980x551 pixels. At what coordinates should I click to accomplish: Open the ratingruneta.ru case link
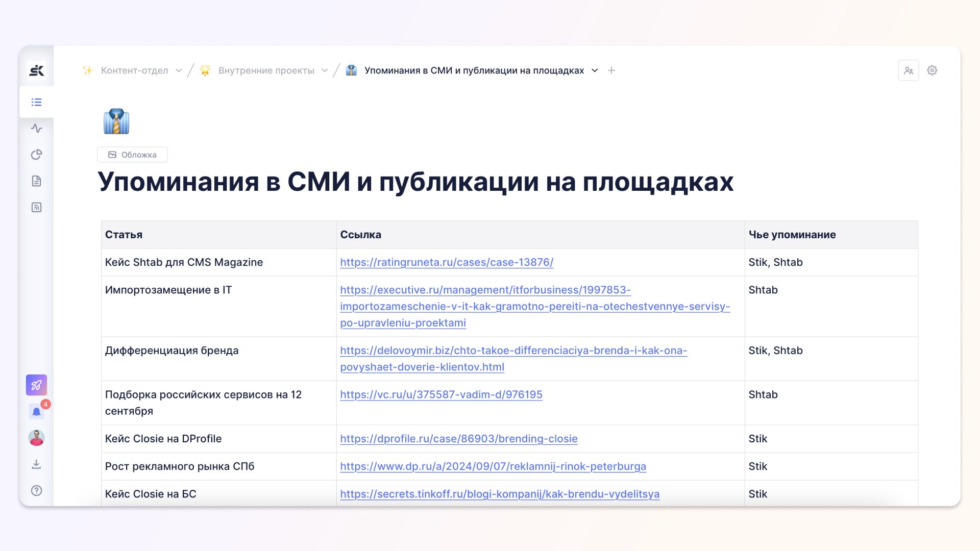pyautogui.click(x=447, y=262)
